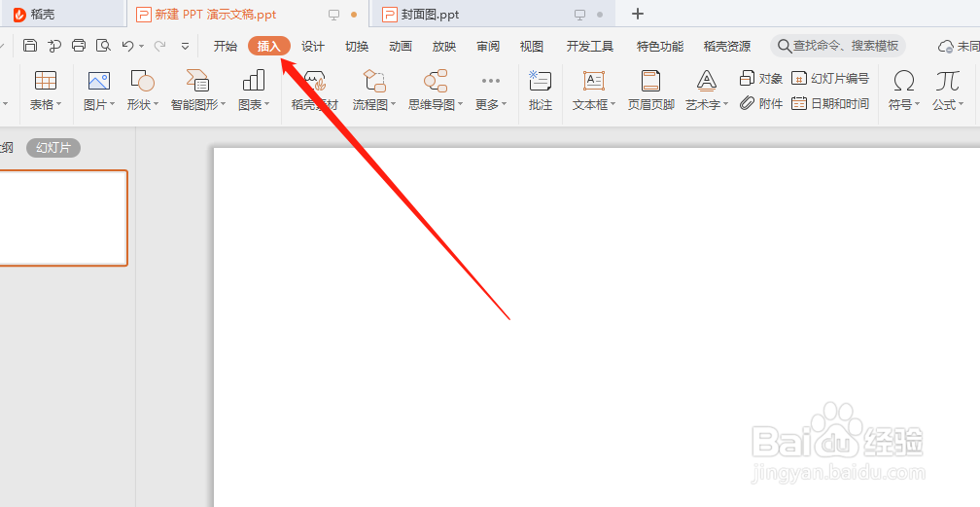
Task: Select the first slide thumbnail
Action: click(63, 218)
